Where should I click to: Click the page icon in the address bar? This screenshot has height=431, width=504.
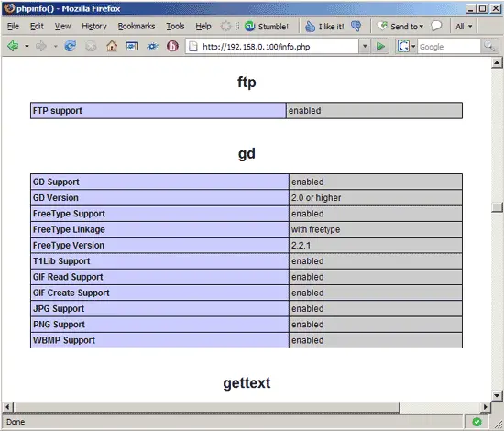pos(192,47)
